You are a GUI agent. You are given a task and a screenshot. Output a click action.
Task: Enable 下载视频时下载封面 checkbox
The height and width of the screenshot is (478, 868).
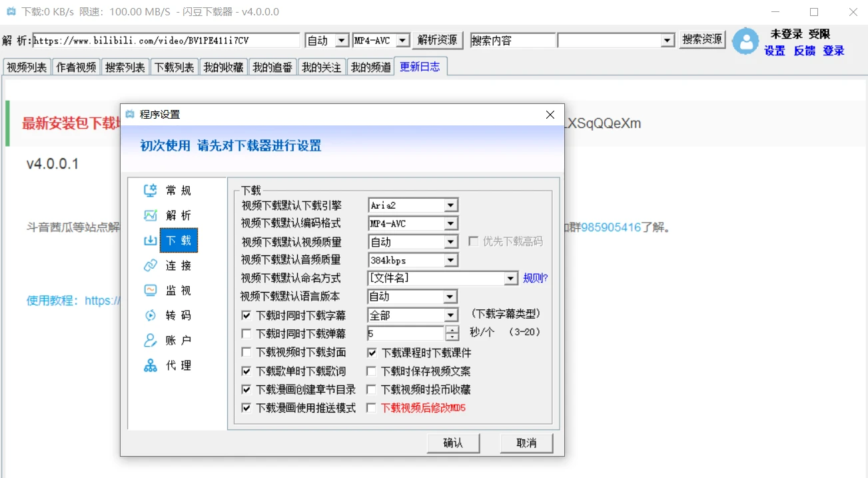pyautogui.click(x=246, y=352)
